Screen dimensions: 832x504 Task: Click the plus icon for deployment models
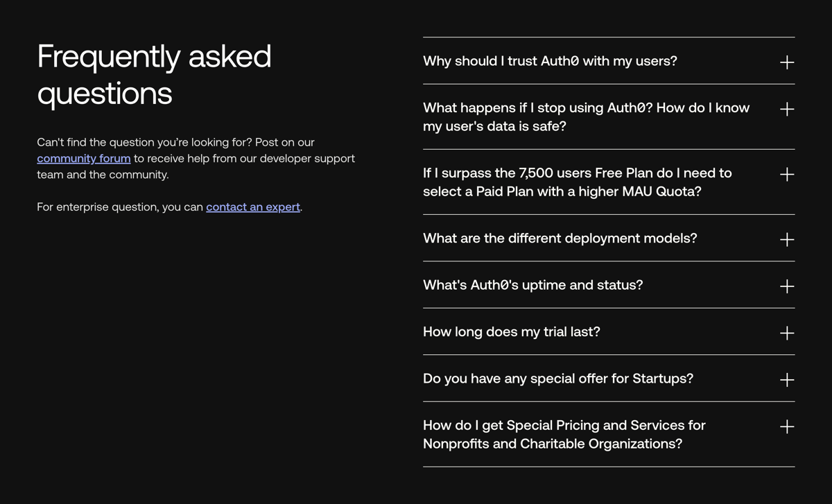pyautogui.click(x=787, y=239)
